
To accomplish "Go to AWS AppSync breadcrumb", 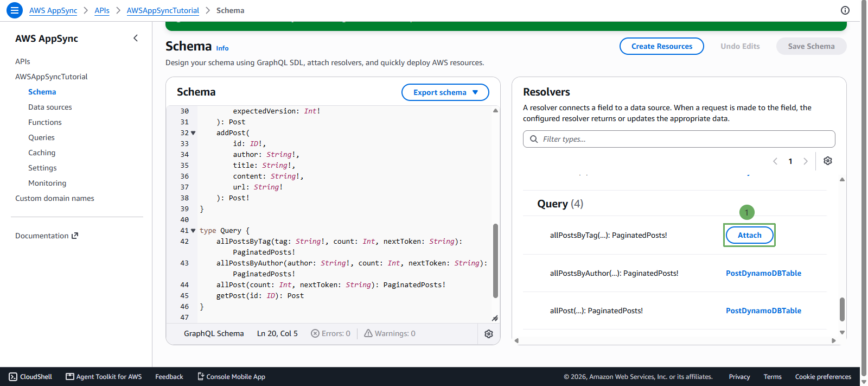I will [x=53, y=10].
